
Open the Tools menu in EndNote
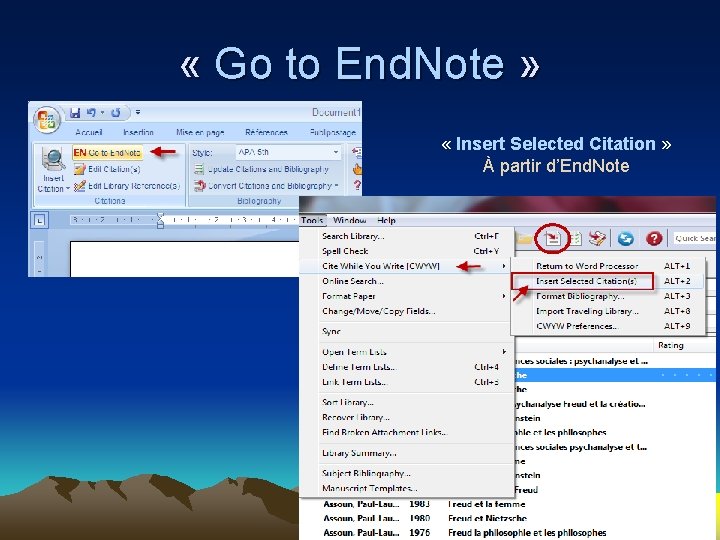coord(312,220)
